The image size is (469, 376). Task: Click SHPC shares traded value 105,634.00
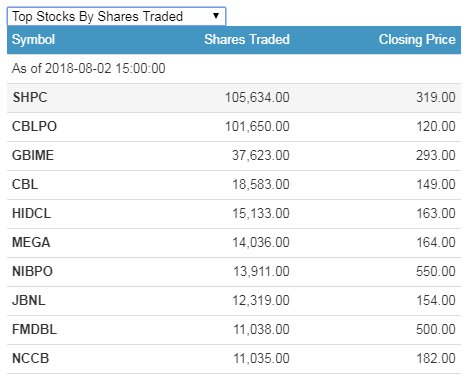(257, 97)
